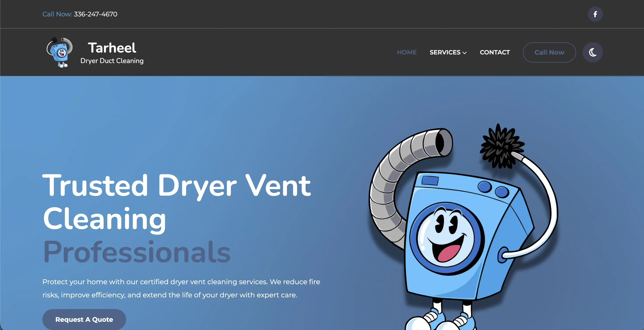
Task: Click the 'Call Now:' label text
Action: point(57,14)
